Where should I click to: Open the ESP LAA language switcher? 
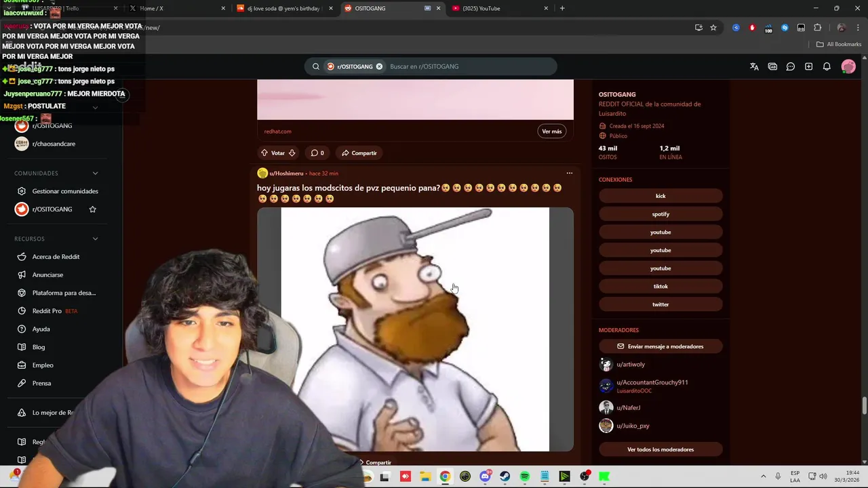coord(795,476)
